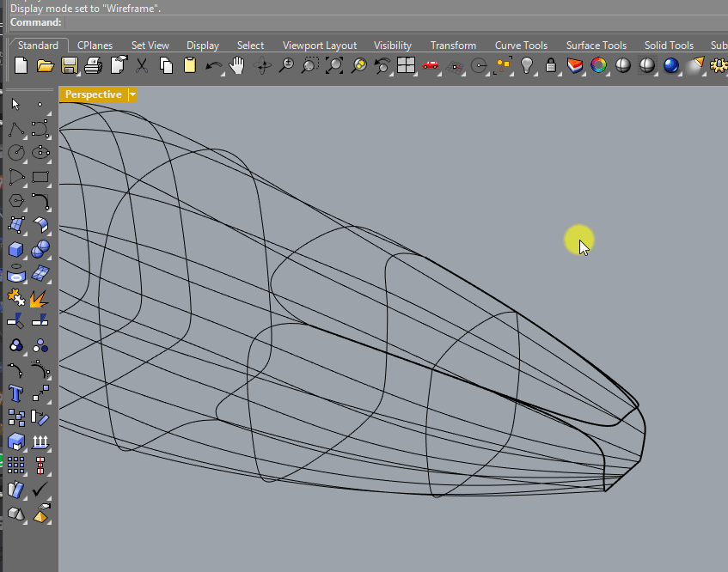This screenshot has width=728, height=572.
Task: Switch to the Surface Tools tab
Action: click(596, 46)
